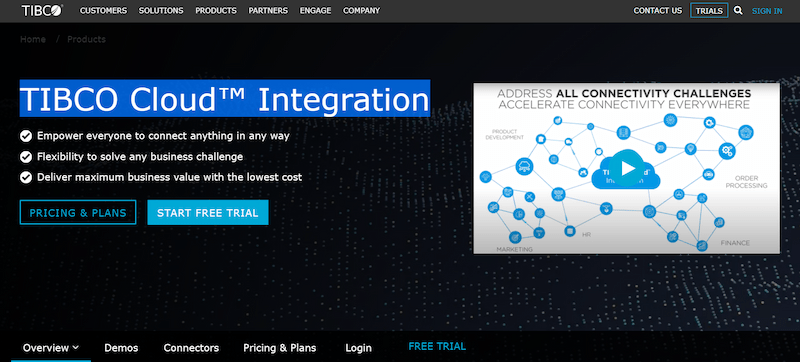Click checkmark beside Empower everyone
The width and height of the screenshot is (800, 362).
pyautogui.click(x=26, y=136)
